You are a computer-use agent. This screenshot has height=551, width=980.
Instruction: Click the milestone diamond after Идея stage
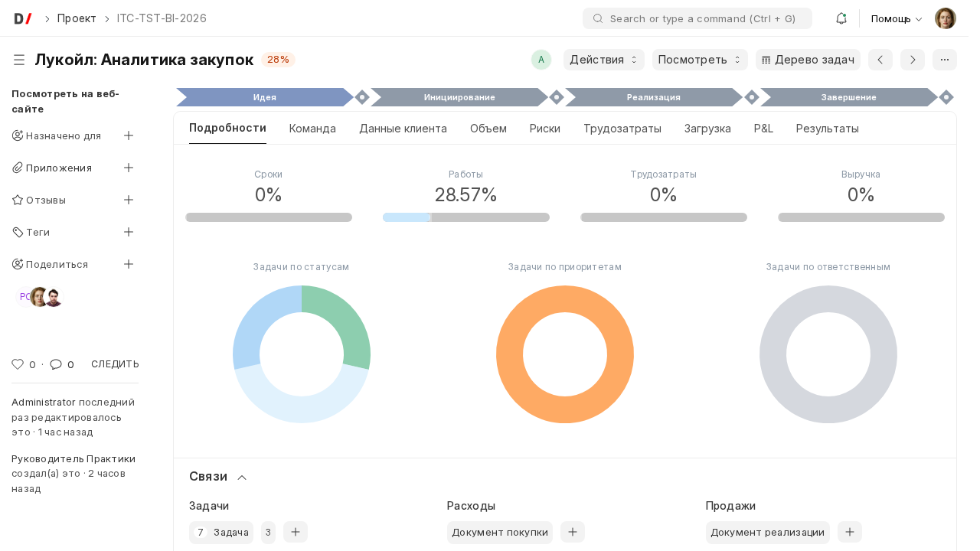pyautogui.click(x=362, y=97)
